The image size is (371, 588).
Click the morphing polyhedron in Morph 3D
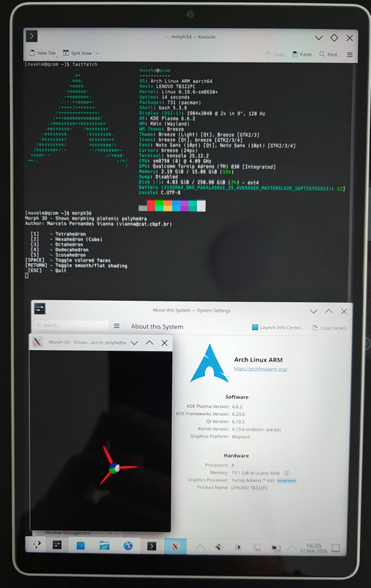[x=115, y=466]
